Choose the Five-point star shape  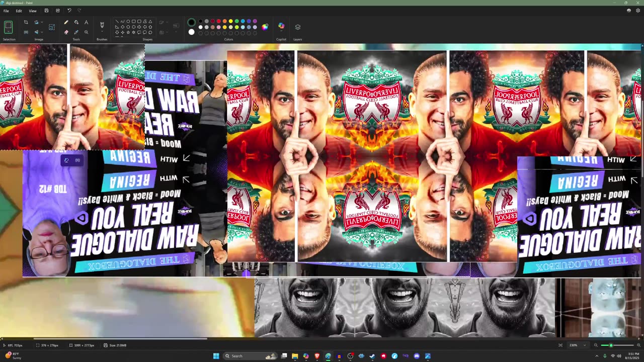point(128,32)
